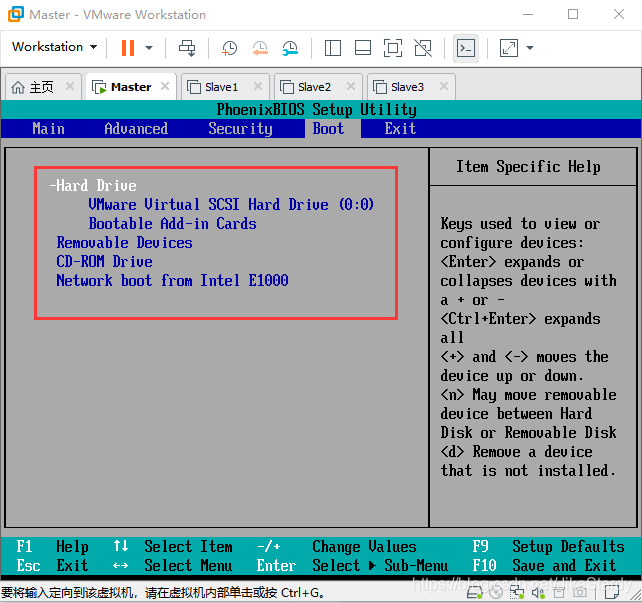Viewport: 642px width, 603px height.
Task: Click the PhoenixBIOS Setup Utility title
Action: (316, 110)
